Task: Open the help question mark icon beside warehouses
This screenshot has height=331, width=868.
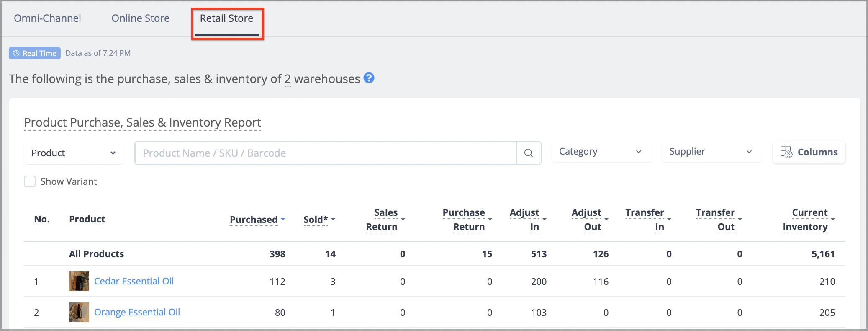Action: click(369, 78)
